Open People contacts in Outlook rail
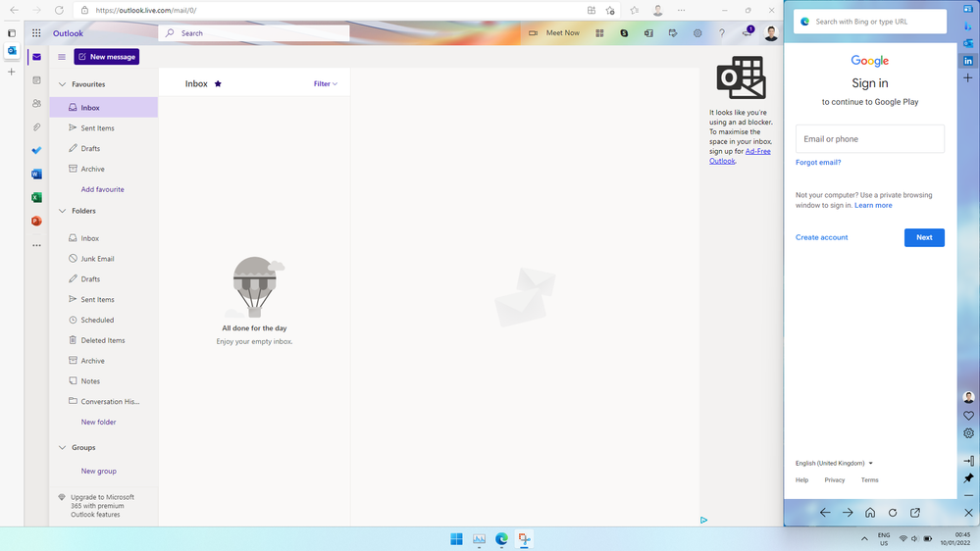 coord(37,104)
